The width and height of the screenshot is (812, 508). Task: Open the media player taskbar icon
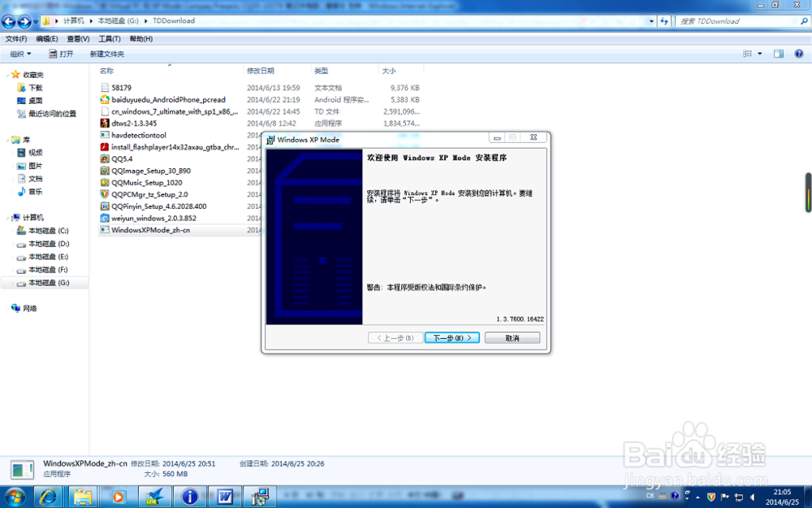click(x=118, y=497)
